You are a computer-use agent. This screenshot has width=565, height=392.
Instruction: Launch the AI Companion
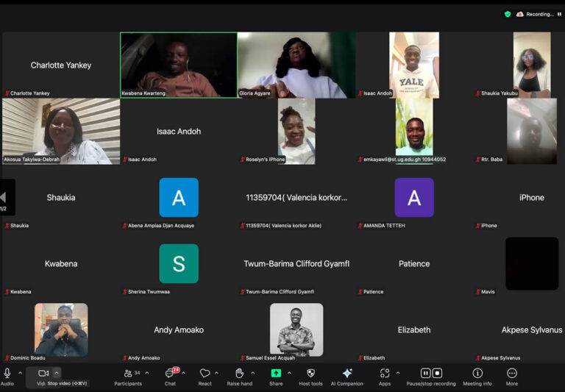point(347,374)
